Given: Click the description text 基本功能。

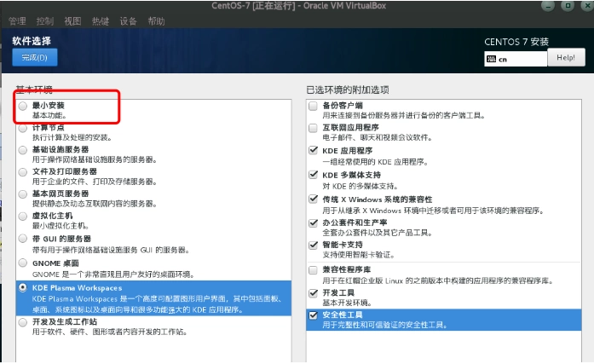Looking at the screenshot, I should coord(49,116).
